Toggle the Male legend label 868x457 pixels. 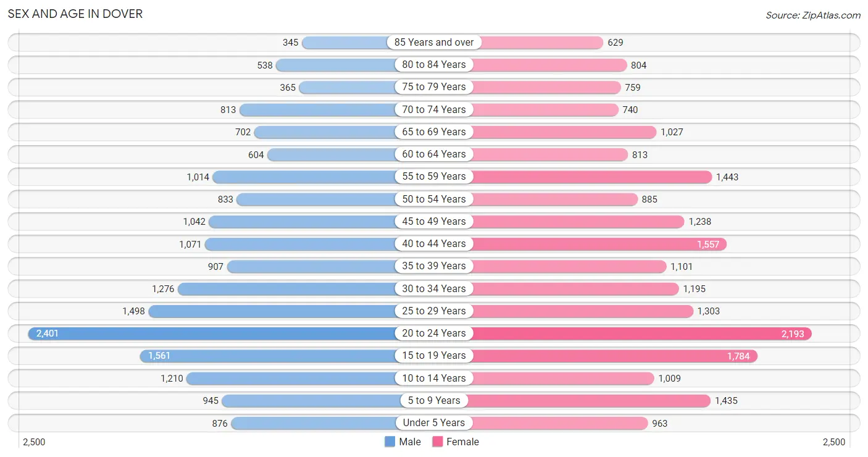point(410,442)
